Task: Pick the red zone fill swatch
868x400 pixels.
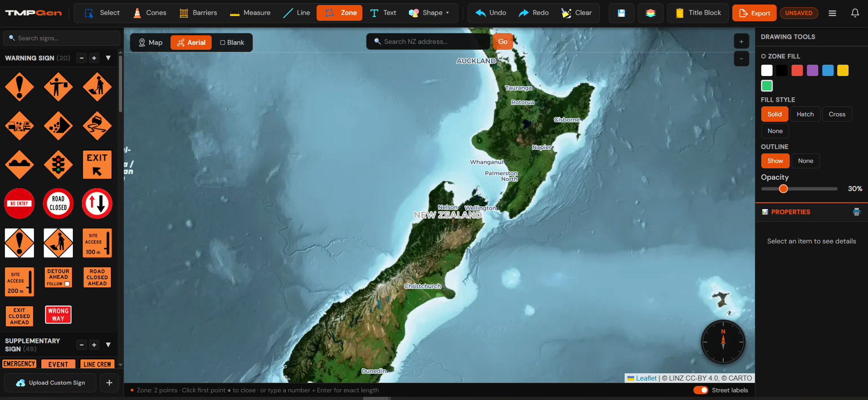Action: (x=797, y=71)
